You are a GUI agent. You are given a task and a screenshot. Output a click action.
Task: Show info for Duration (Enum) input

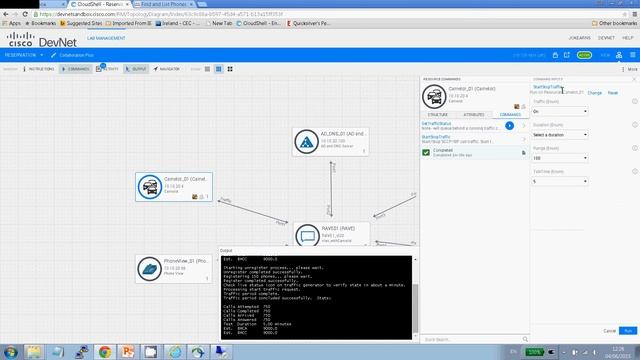tap(635, 125)
